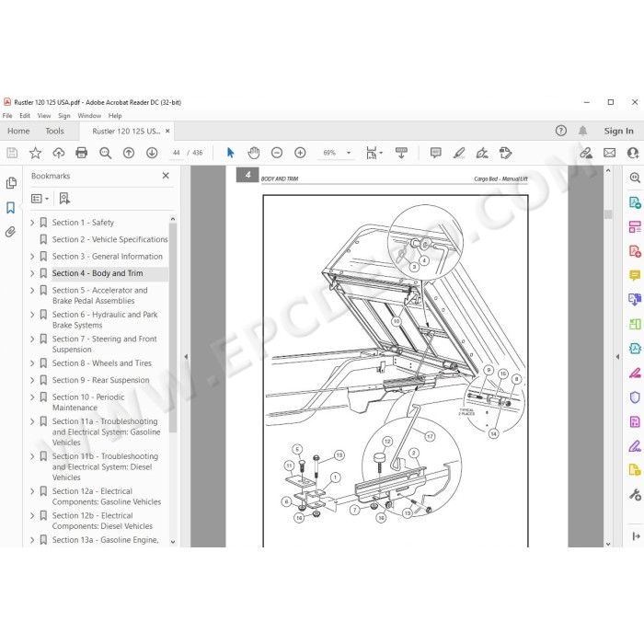This screenshot has width=644, height=644.
Task: Open Section 7 - Steering and Front Suspension
Action: point(104,344)
